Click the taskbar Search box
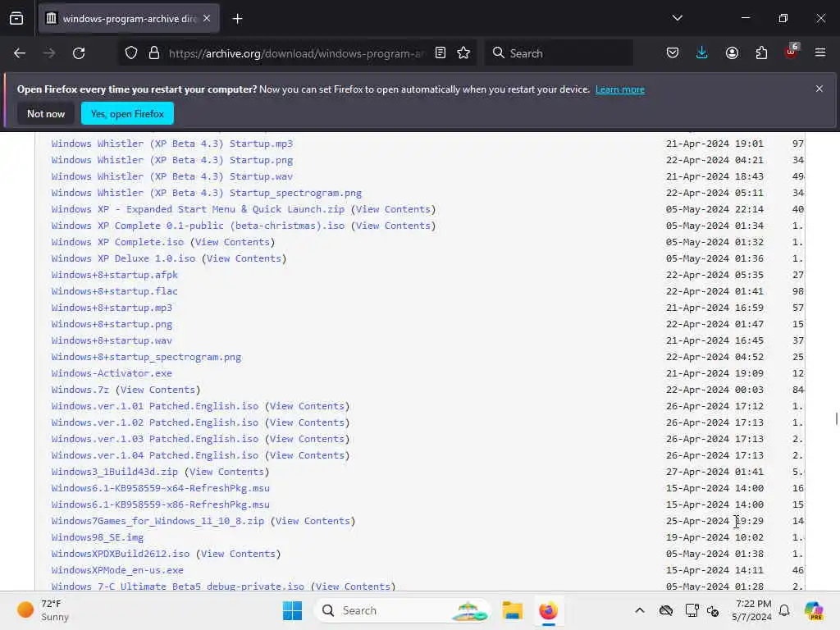This screenshot has height=630, width=840. 402,610
